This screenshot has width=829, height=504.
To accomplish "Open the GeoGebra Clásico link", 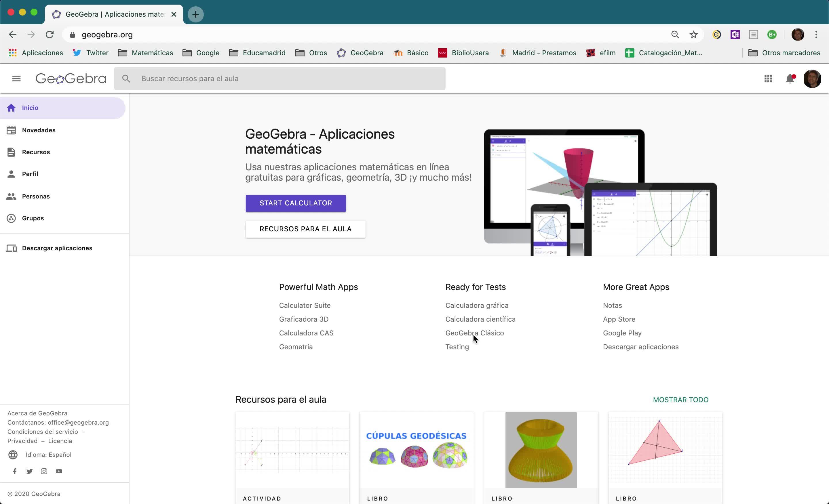I will pos(474,333).
